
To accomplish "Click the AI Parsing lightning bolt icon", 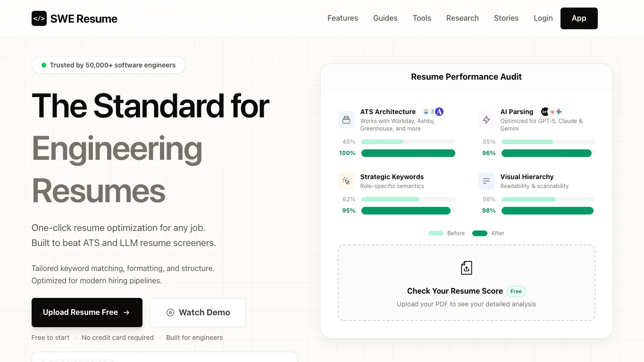I will pos(486,120).
